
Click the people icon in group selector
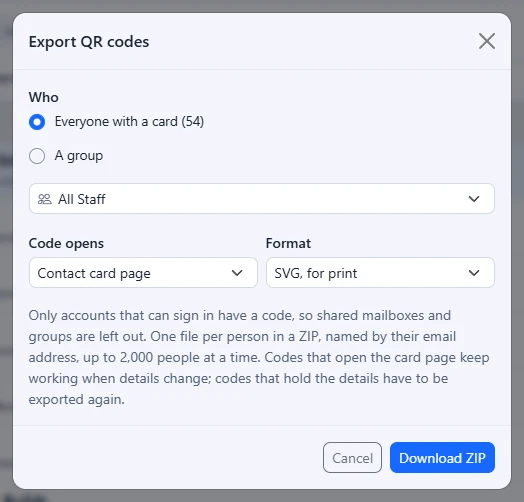[44, 199]
